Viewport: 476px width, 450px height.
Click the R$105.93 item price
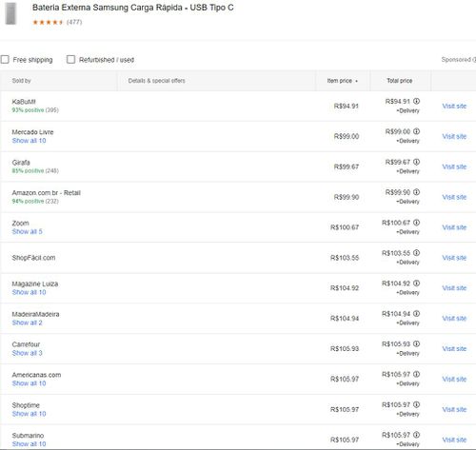coord(345,349)
